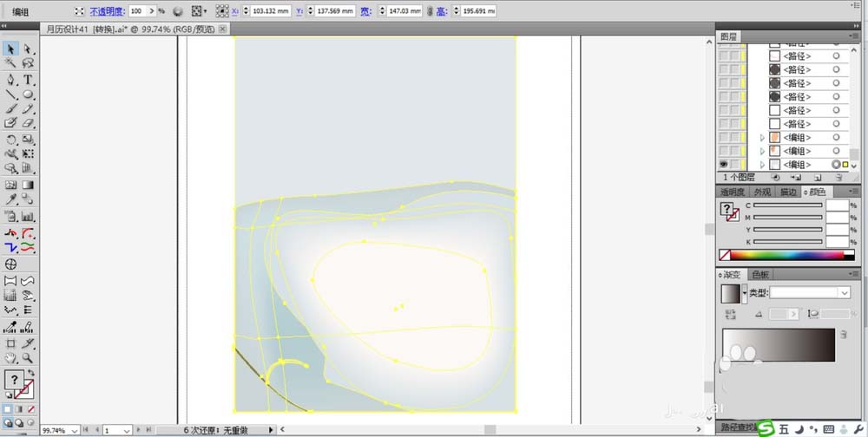Image resolution: width=868 pixels, height=437 pixels.
Task: Pick a color from the CMYK spectrum bar
Action: point(786,255)
